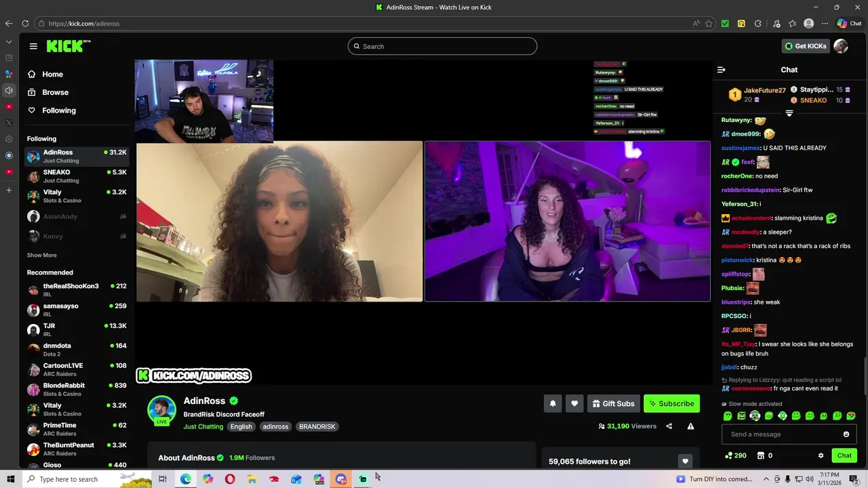Open browser Settings and more ellipsis
This screenshot has height=488, width=868.
(825, 23)
